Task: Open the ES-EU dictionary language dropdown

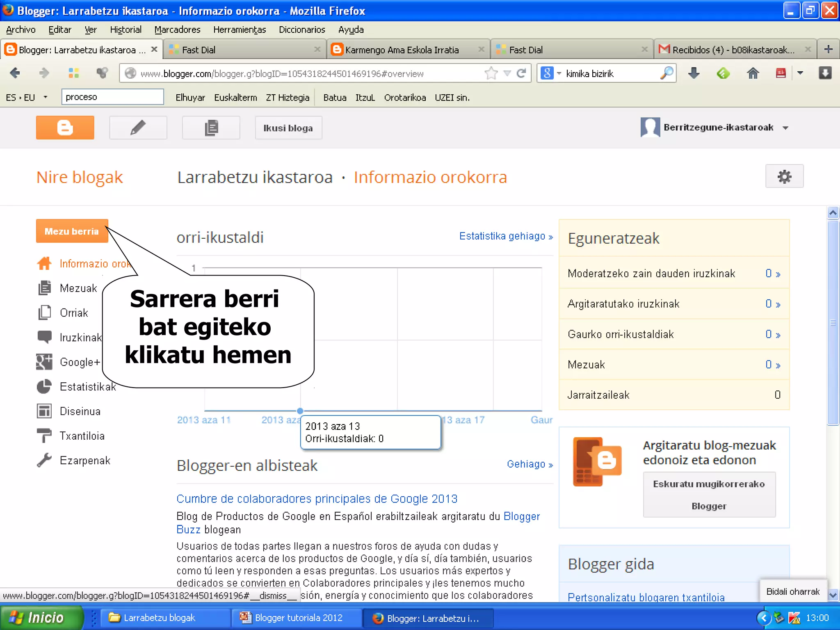Action: coord(45,97)
